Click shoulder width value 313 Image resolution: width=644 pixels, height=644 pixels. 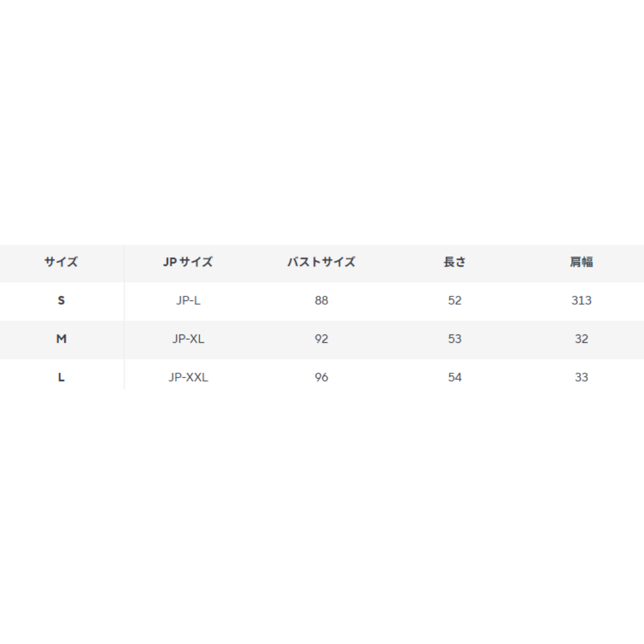pos(581,301)
